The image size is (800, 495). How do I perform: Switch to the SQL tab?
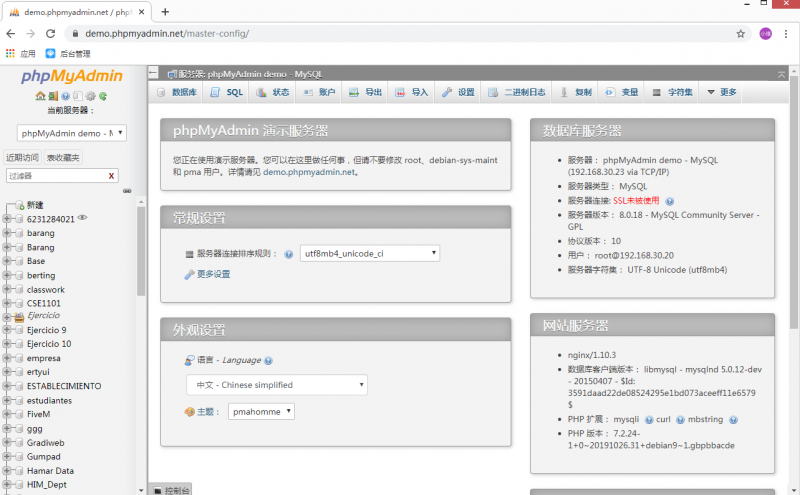(x=227, y=92)
